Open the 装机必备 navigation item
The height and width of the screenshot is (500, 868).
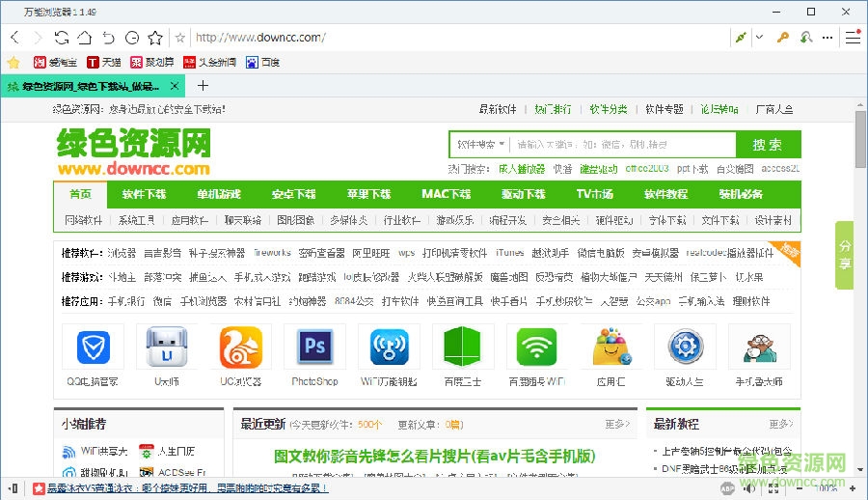(741, 194)
